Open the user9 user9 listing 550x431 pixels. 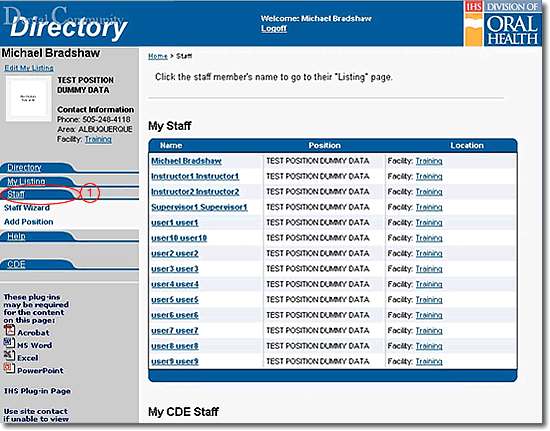pyautogui.click(x=175, y=362)
